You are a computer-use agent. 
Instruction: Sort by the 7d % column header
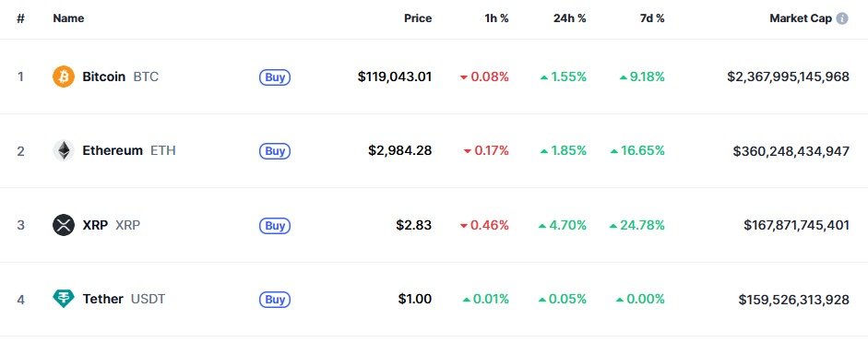652,18
